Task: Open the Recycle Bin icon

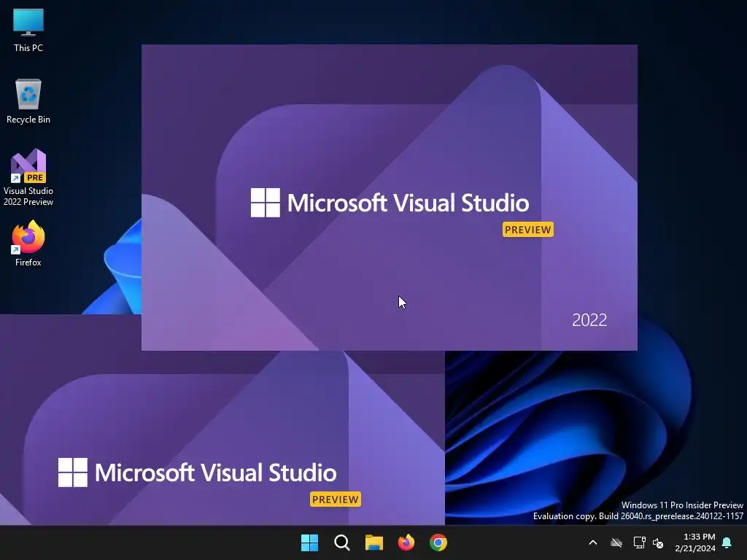Action: (x=28, y=101)
